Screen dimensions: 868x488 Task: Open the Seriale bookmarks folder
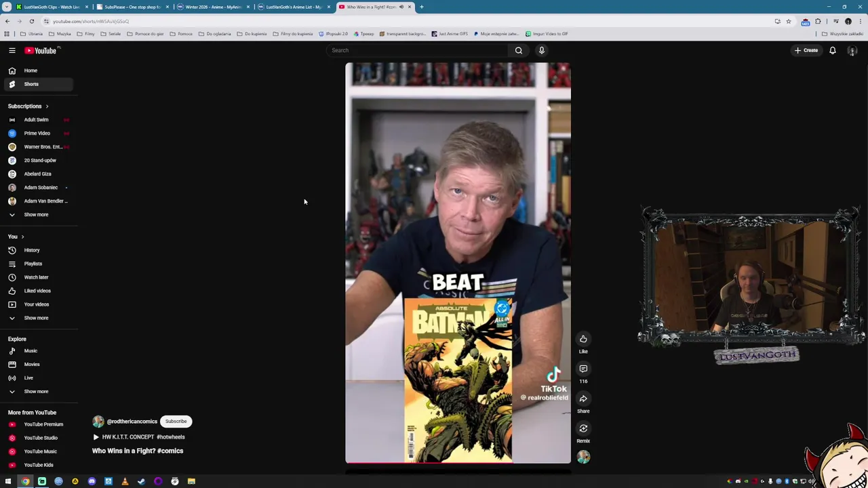111,34
